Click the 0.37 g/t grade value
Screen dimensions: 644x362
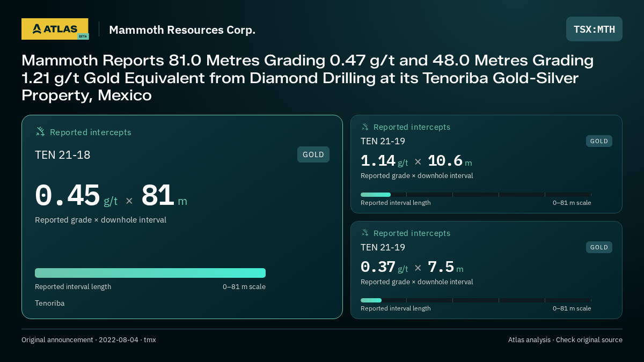pos(384,267)
